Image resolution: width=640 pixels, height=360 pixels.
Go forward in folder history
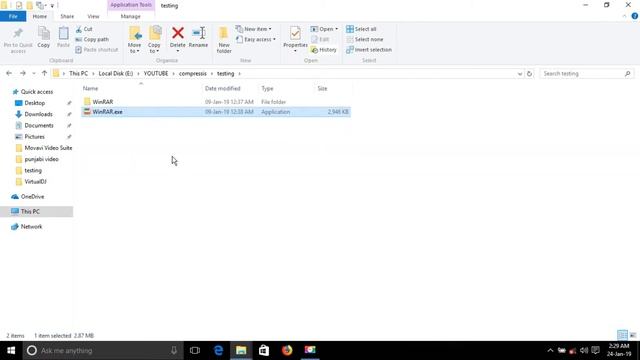23,73
